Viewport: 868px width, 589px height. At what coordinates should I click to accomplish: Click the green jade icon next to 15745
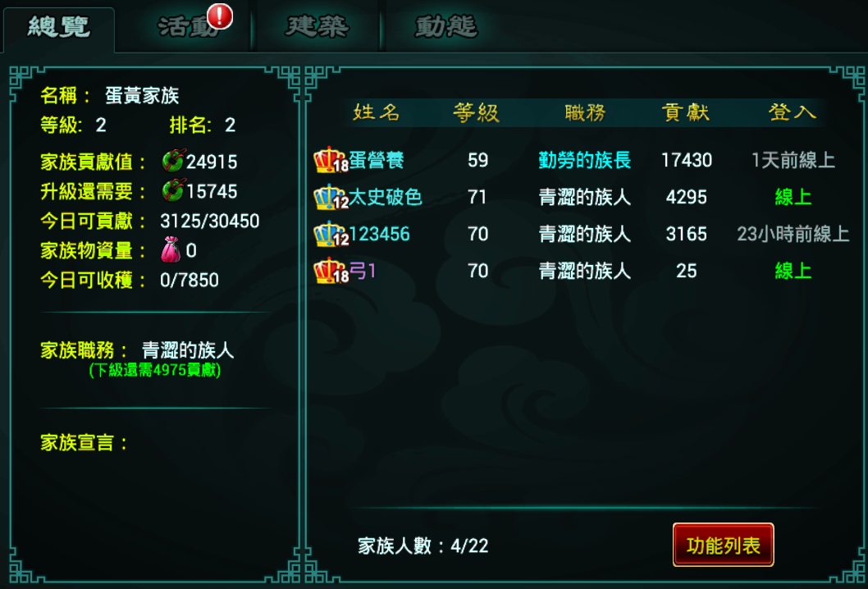[173, 191]
